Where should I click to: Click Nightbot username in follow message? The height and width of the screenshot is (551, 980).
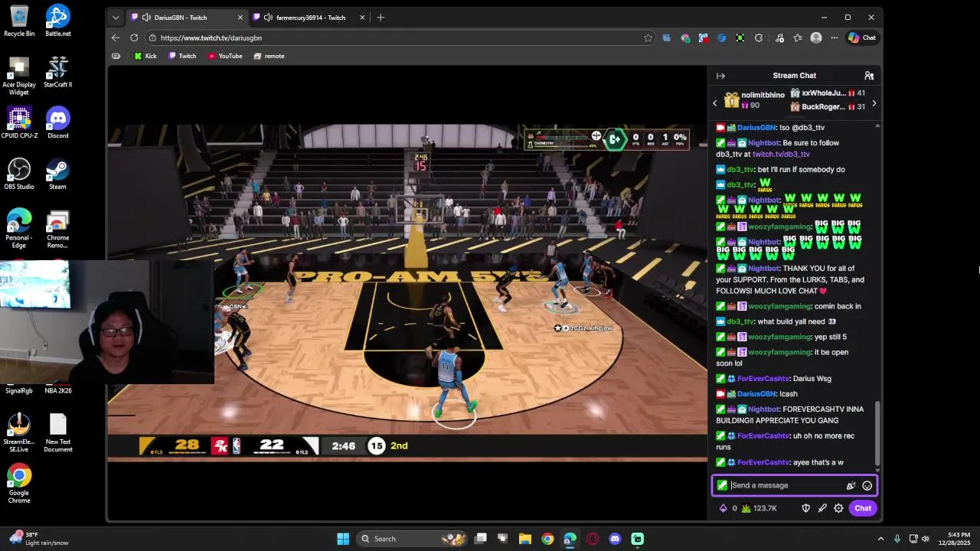coord(763,143)
